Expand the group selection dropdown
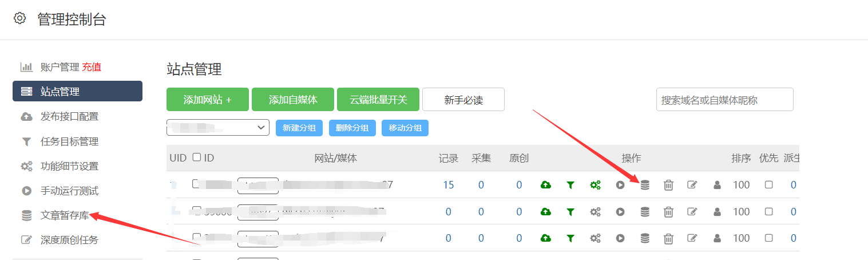Screen dimensions: 868x260 (x=217, y=128)
